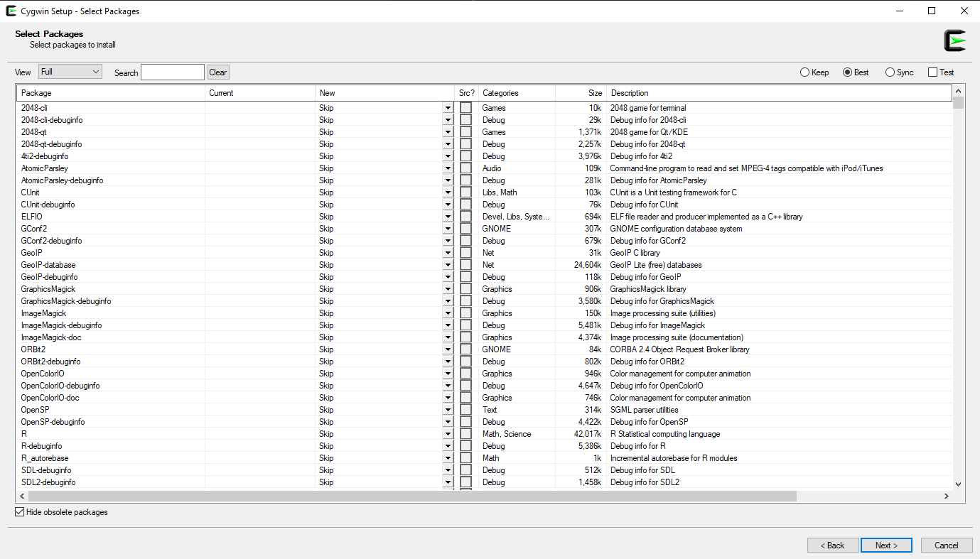Open version dropdown for ORBit2

click(448, 349)
